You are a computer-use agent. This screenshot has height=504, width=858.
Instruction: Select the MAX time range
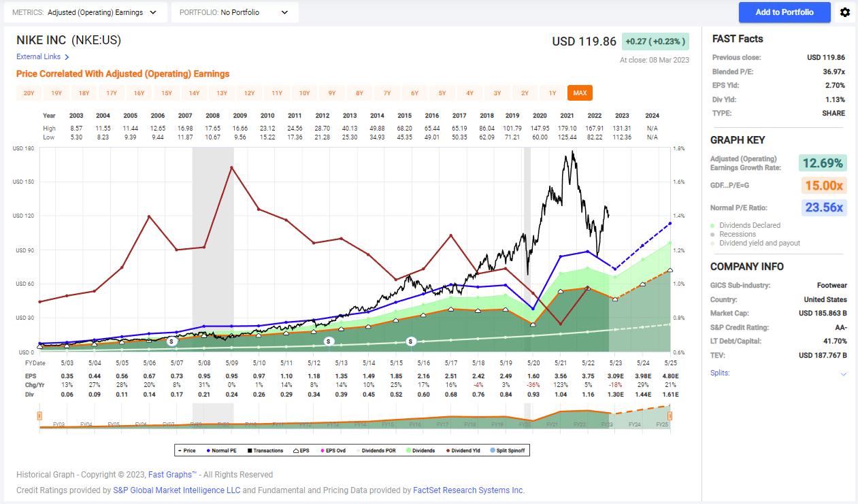click(580, 93)
